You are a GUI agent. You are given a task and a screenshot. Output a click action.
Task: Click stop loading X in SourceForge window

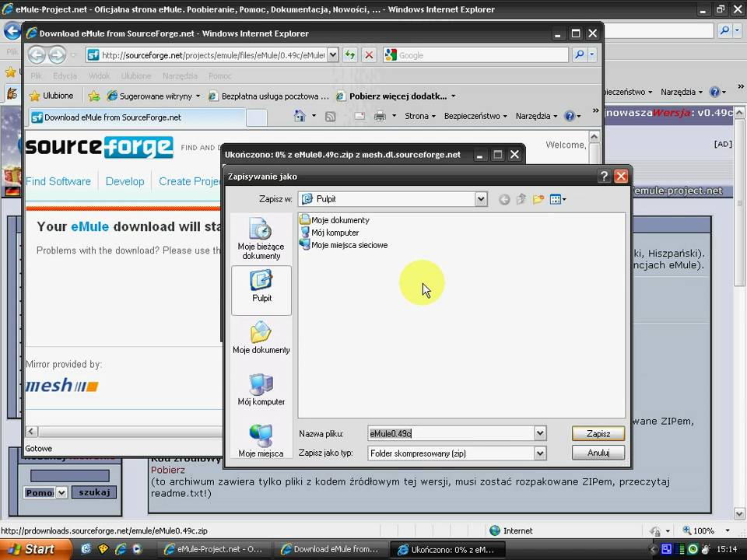pyautogui.click(x=369, y=55)
